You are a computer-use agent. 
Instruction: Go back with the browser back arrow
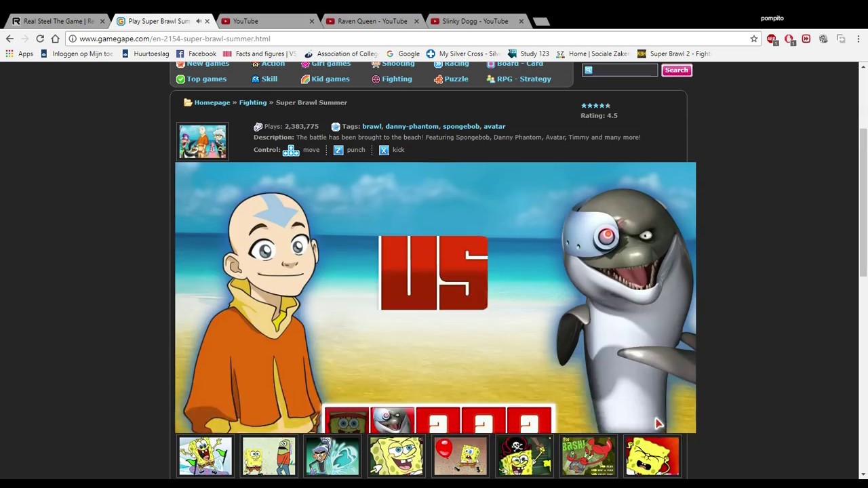(9, 39)
